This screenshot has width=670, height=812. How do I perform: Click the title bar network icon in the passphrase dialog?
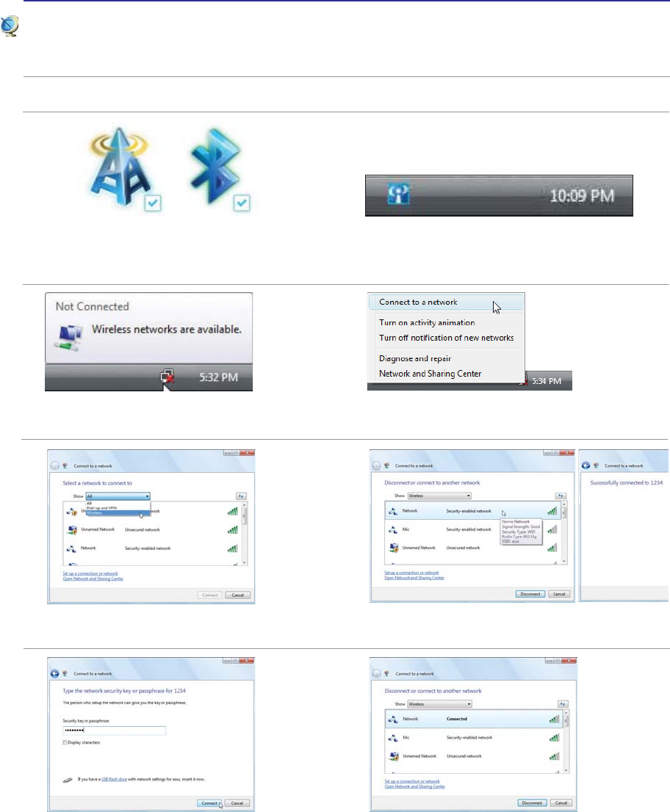(65, 674)
